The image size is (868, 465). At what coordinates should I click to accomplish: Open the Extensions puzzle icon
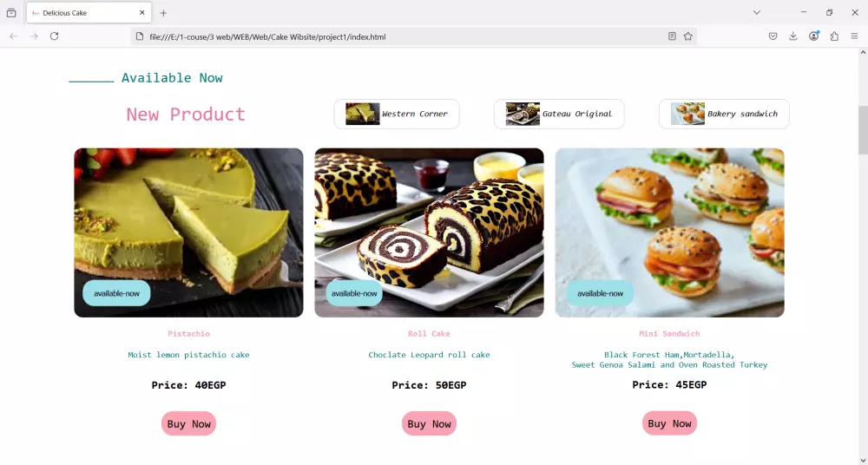click(x=834, y=36)
